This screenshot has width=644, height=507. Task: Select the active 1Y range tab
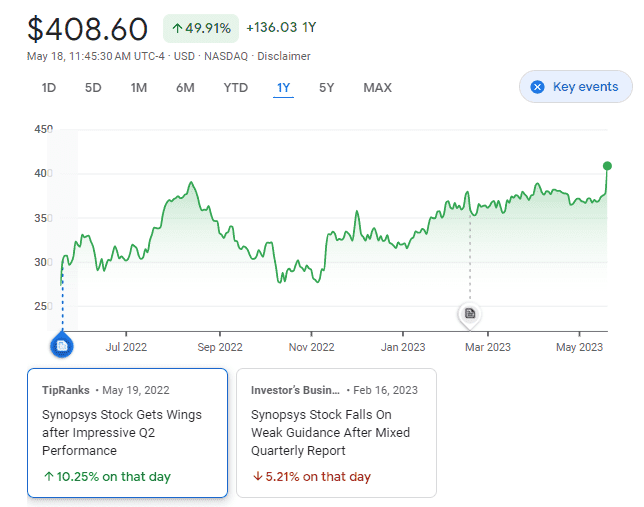[283, 88]
